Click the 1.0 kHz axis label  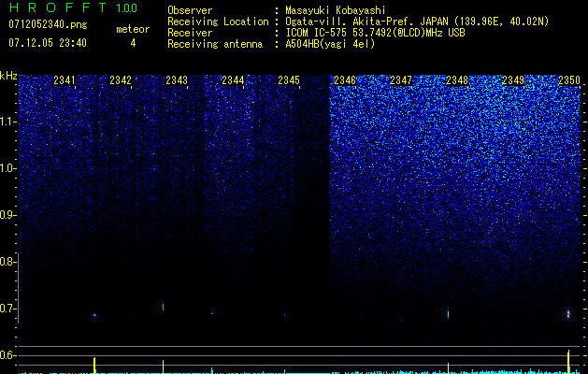tap(7, 168)
